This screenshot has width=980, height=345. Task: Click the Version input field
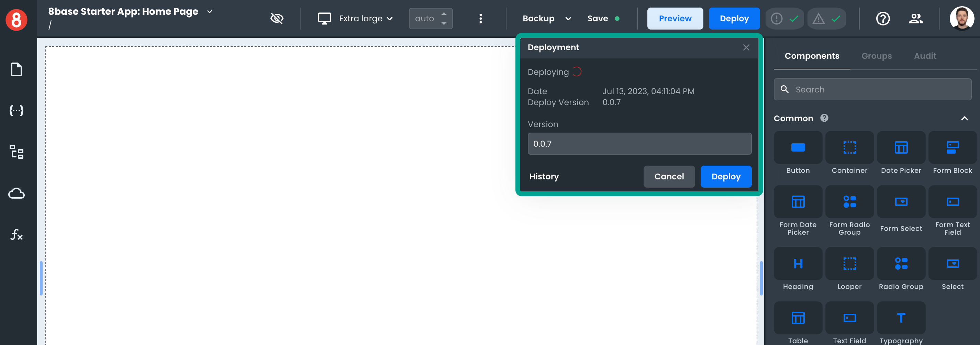[x=639, y=144]
